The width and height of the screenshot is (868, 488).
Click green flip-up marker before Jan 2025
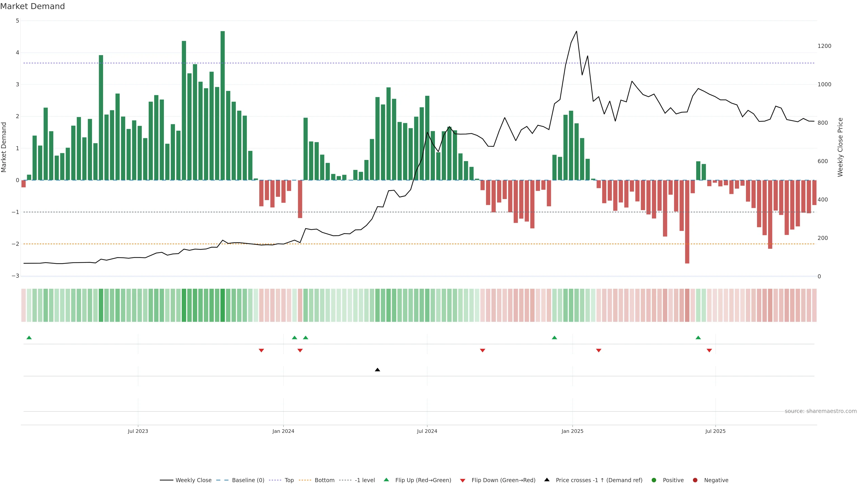coord(554,338)
